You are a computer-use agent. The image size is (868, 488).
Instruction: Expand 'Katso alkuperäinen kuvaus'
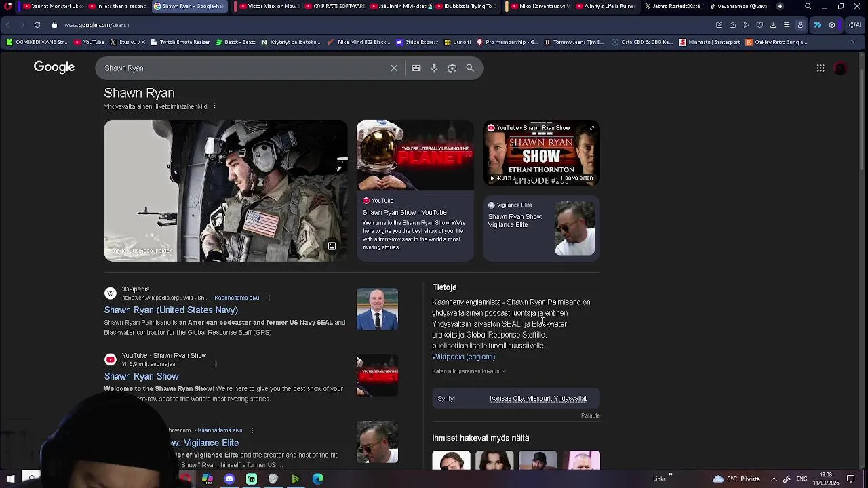pyautogui.click(x=469, y=371)
